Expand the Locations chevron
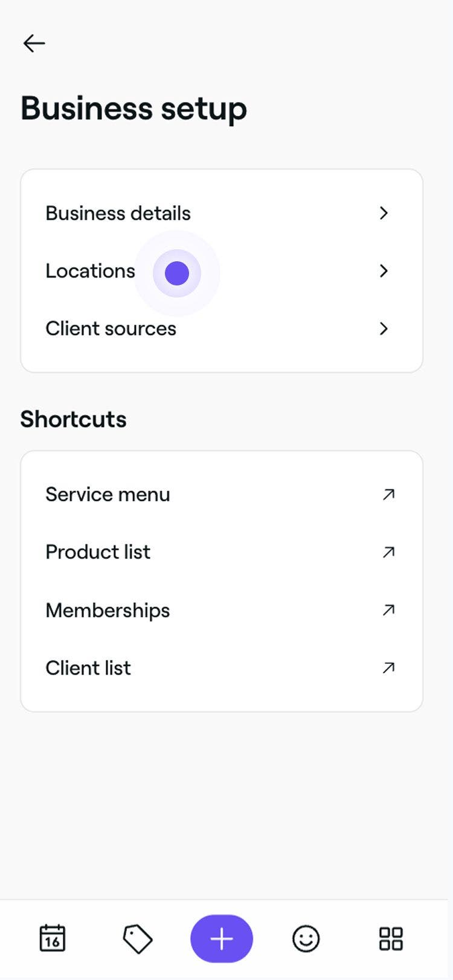Image resolution: width=453 pixels, height=980 pixels. point(384,271)
